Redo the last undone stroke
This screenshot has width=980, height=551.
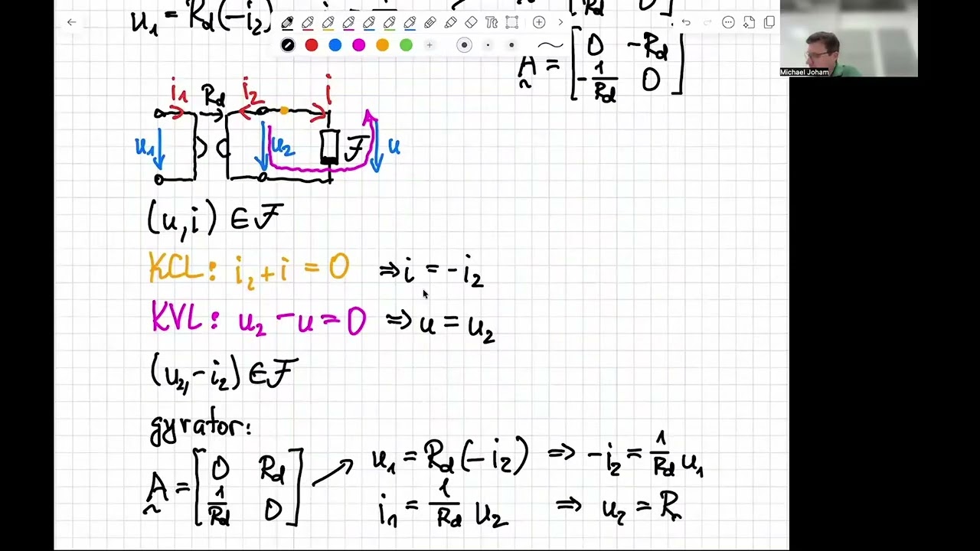[707, 23]
